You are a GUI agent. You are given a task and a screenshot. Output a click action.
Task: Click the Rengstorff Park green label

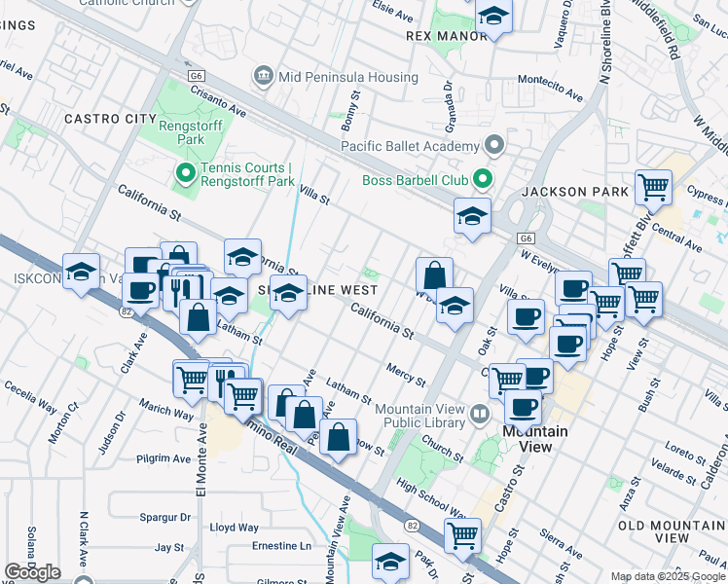pyautogui.click(x=191, y=132)
